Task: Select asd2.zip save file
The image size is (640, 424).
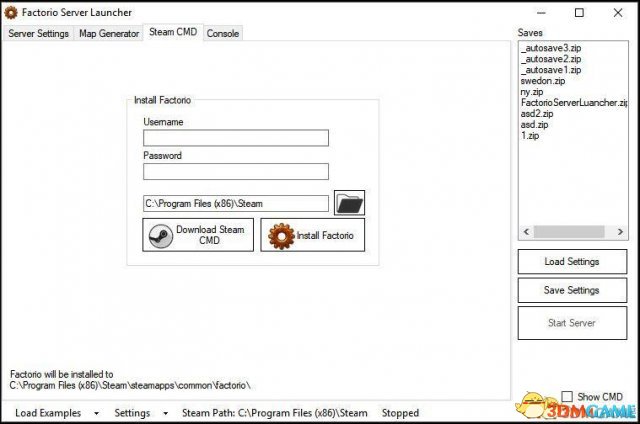Action: [537, 114]
